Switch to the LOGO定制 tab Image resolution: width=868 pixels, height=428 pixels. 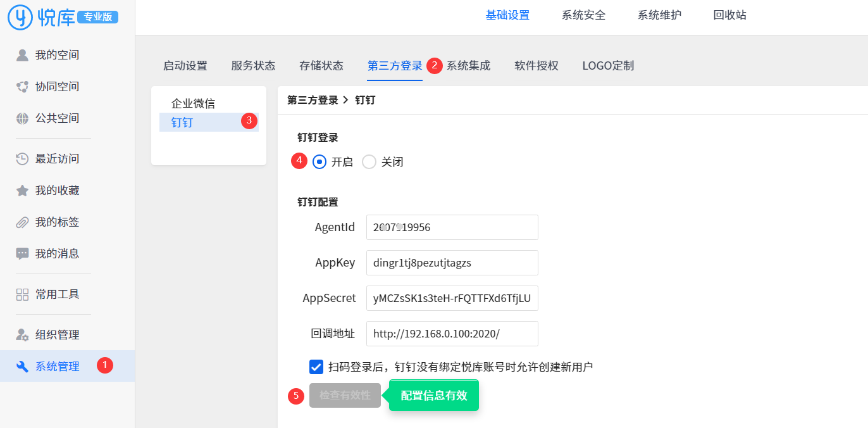[x=608, y=66]
